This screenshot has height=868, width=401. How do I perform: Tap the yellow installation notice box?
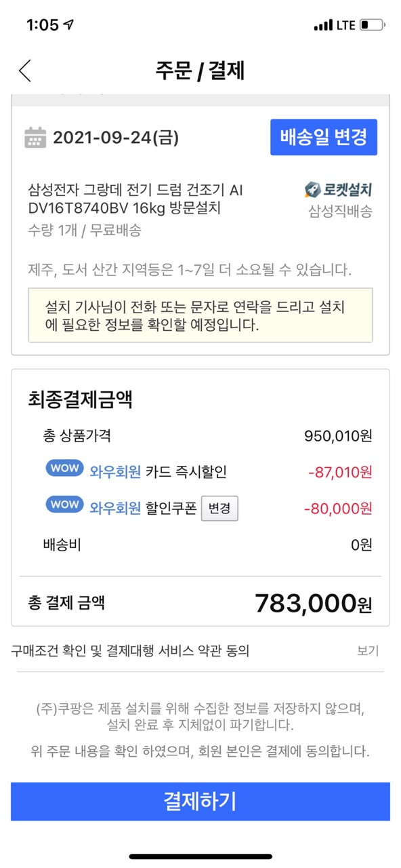click(200, 315)
